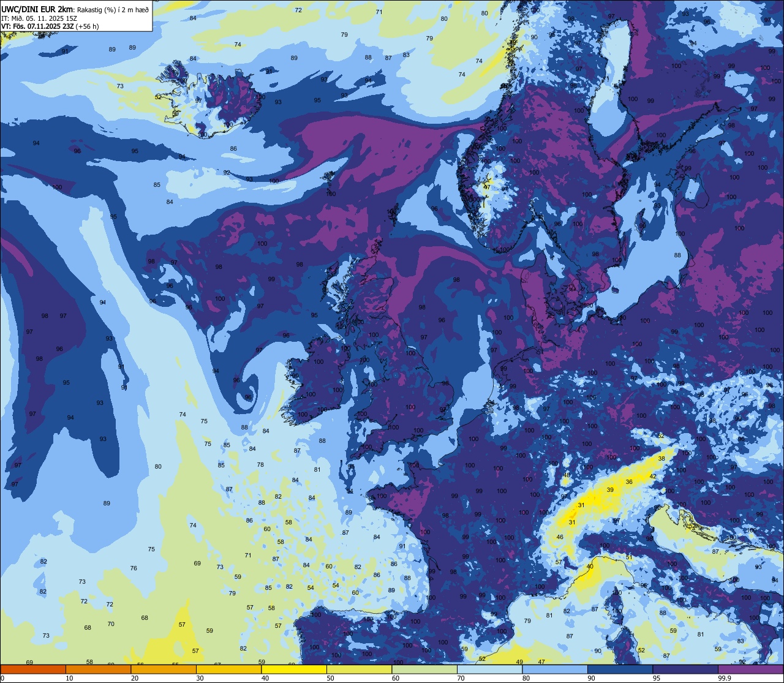The width and height of the screenshot is (784, 683).
Task: Click the map value '46' below yellow band
Action: coord(560,537)
